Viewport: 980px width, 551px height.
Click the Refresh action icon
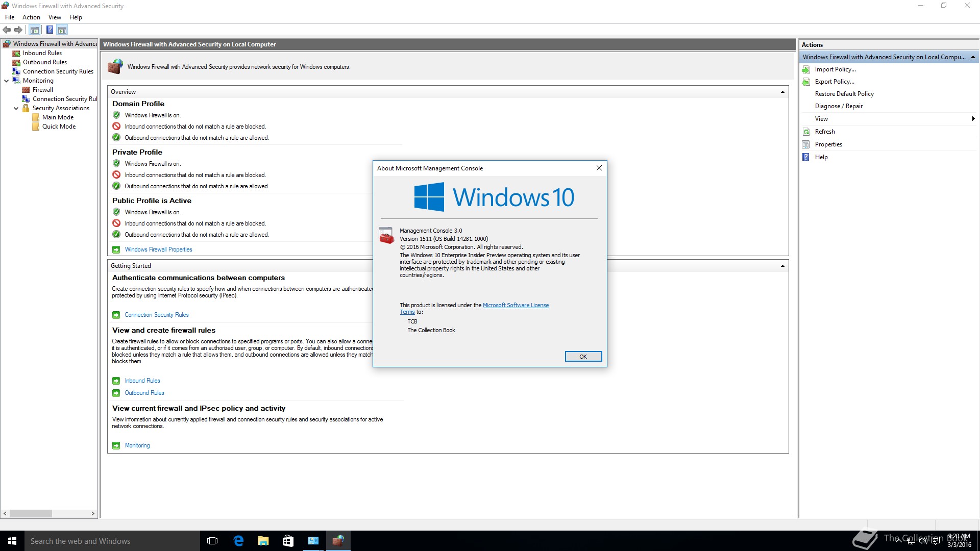point(806,132)
